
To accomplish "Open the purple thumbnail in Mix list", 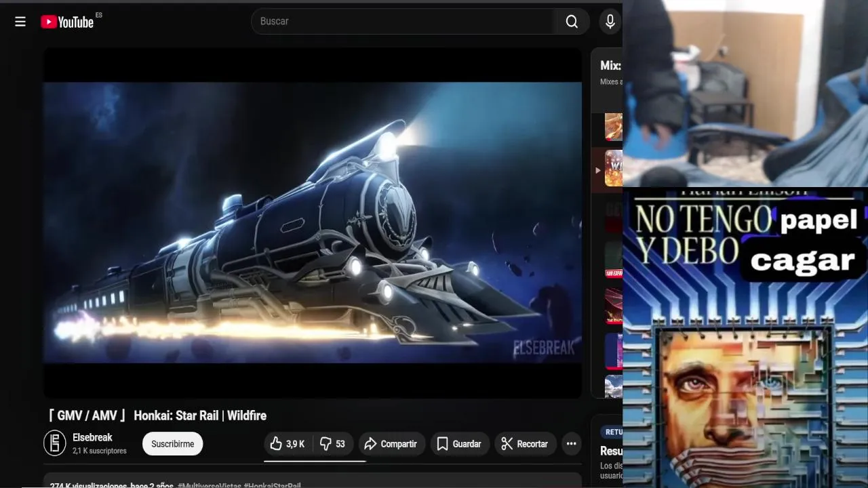I will (x=614, y=350).
